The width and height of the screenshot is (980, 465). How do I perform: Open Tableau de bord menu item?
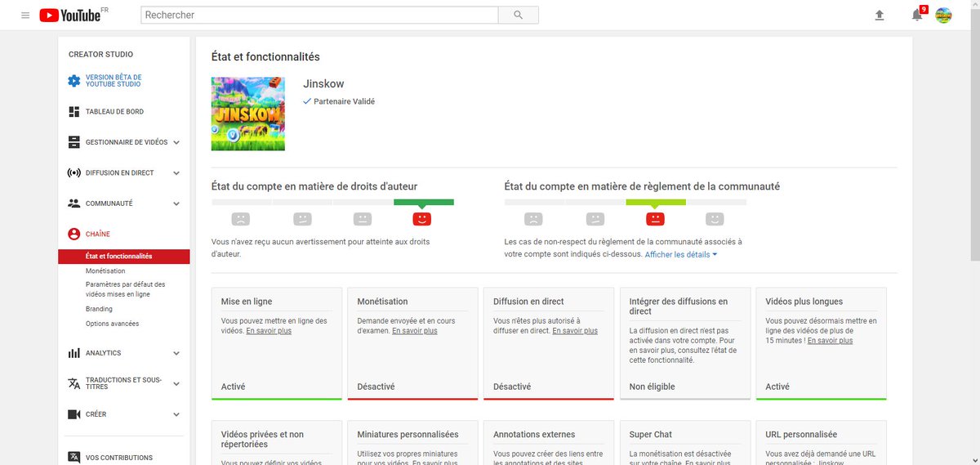click(x=114, y=111)
